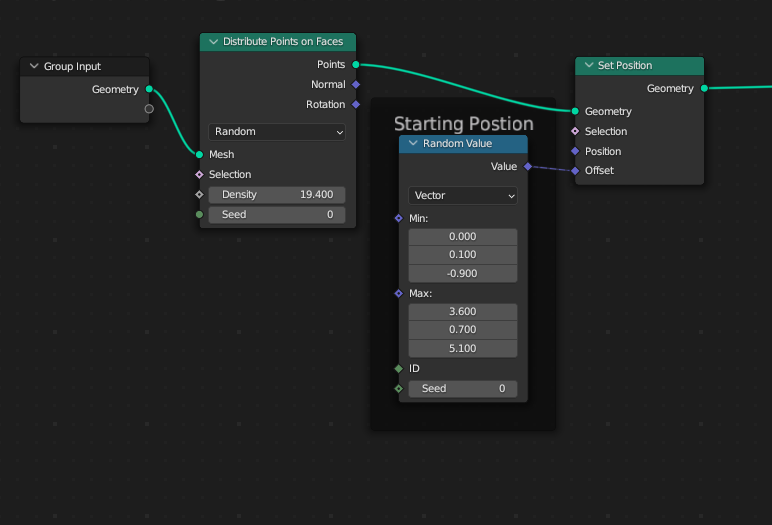This screenshot has height=525, width=772.
Task: Click Set Position Geometry output socket
Action: [x=705, y=88]
